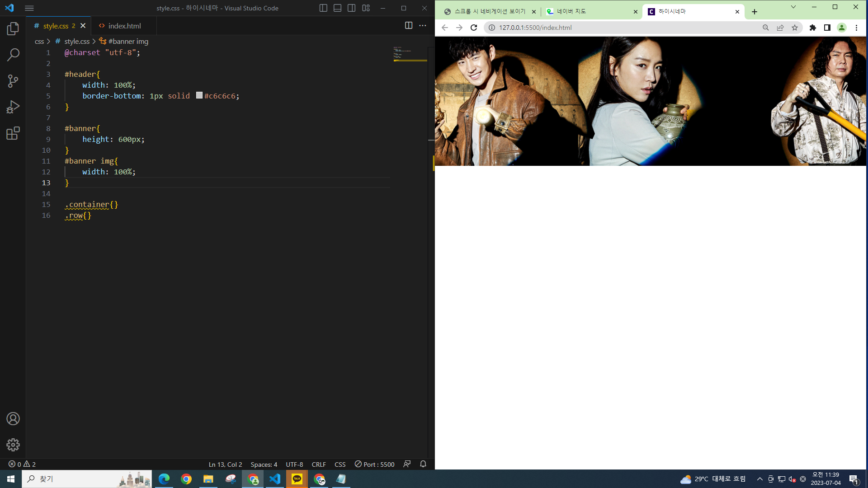Open the Explorer view in activity bar
Screen dimensions: 868x488
13,29
